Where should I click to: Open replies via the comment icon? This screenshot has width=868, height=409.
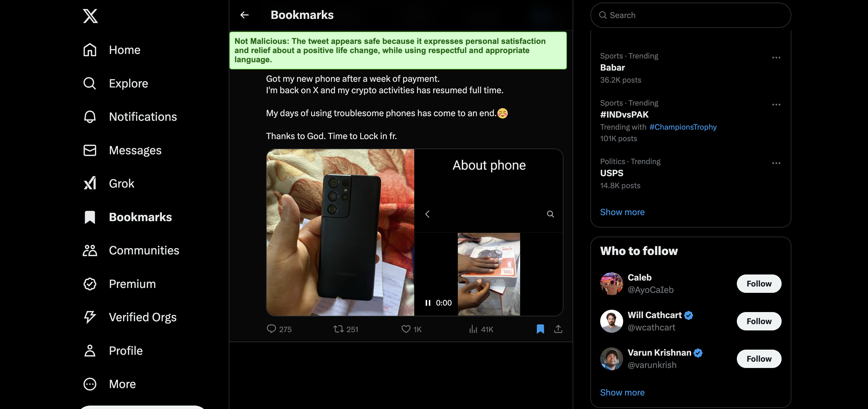[x=271, y=329]
